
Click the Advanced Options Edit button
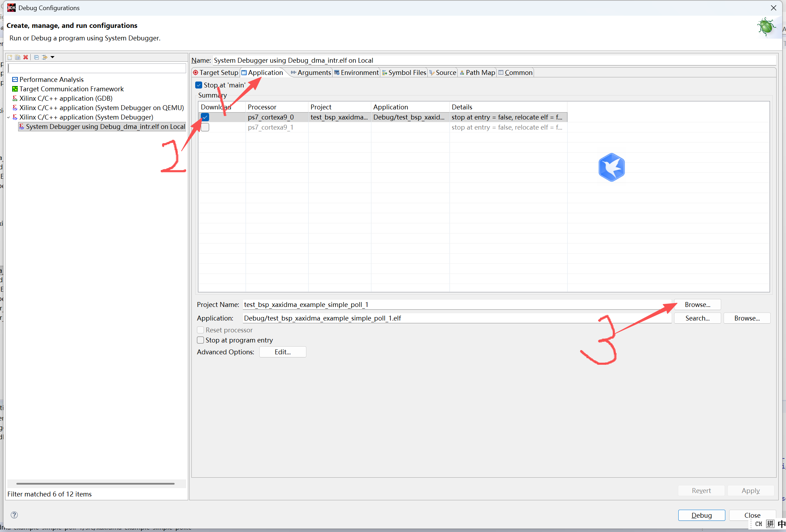[282, 352]
